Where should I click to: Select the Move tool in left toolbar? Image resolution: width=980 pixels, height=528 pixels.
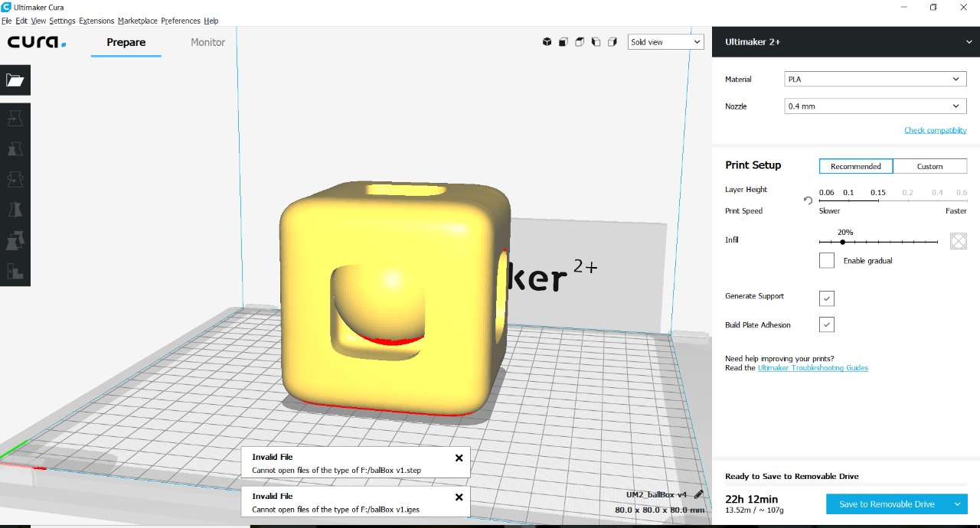point(15,119)
